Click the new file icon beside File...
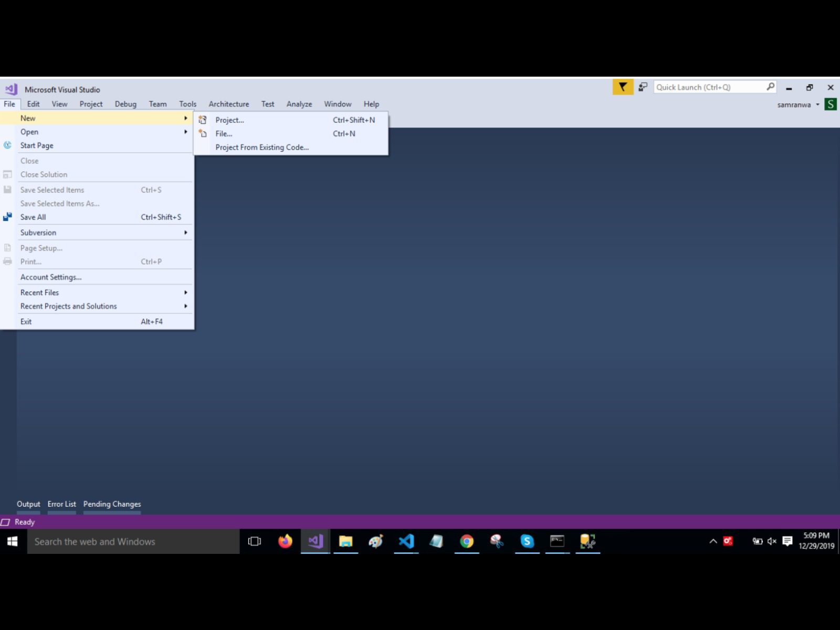 pos(203,133)
